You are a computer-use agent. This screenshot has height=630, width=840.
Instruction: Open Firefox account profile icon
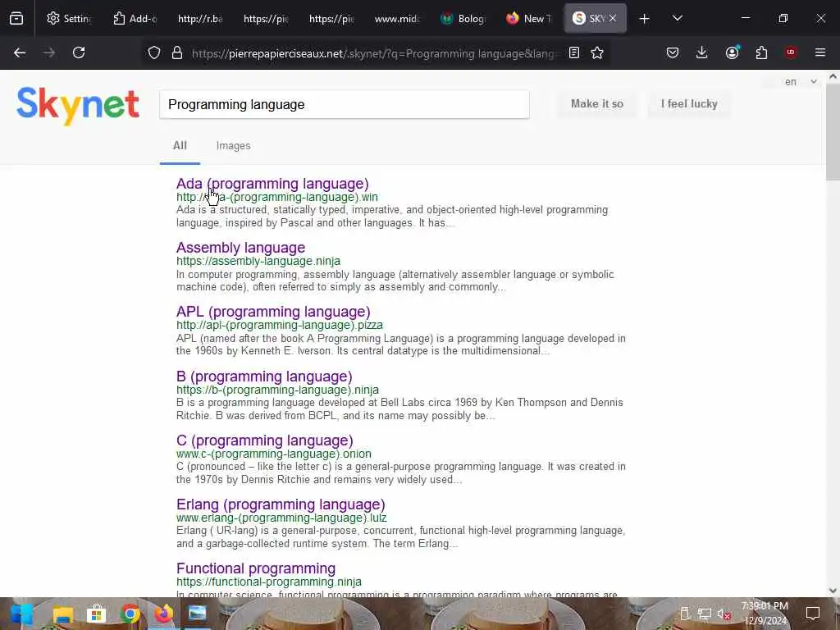tap(732, 52)
